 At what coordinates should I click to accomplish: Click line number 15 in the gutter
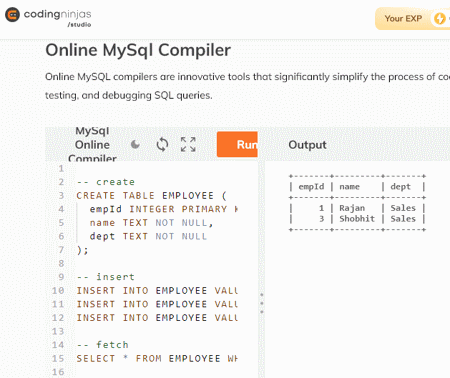point(58,359)
